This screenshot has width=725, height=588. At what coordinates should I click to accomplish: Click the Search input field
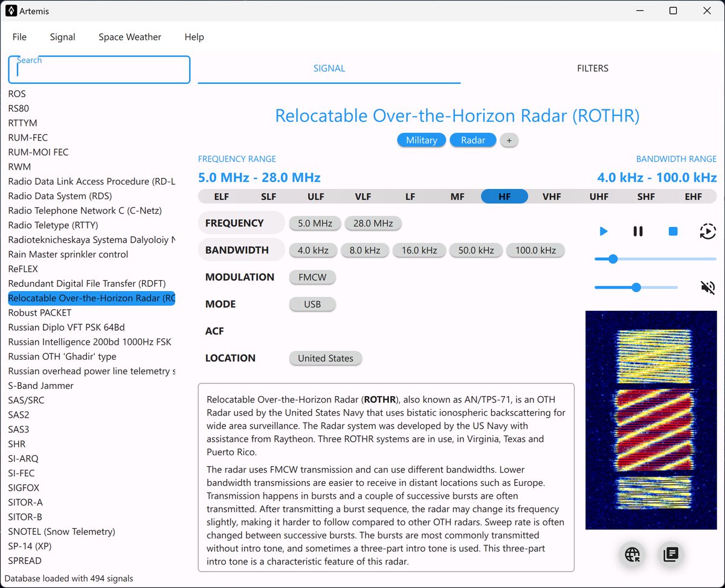point(99,70)
